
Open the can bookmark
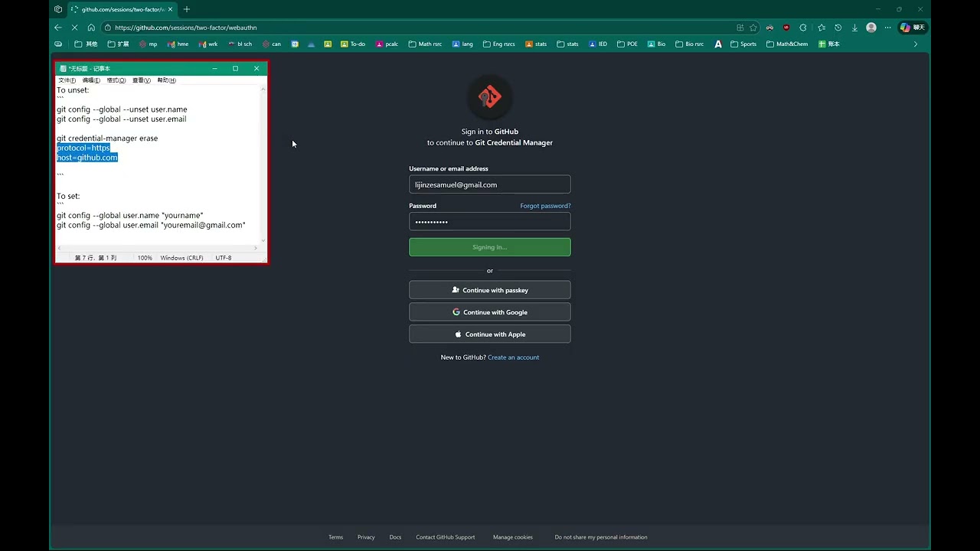(271, 44)
